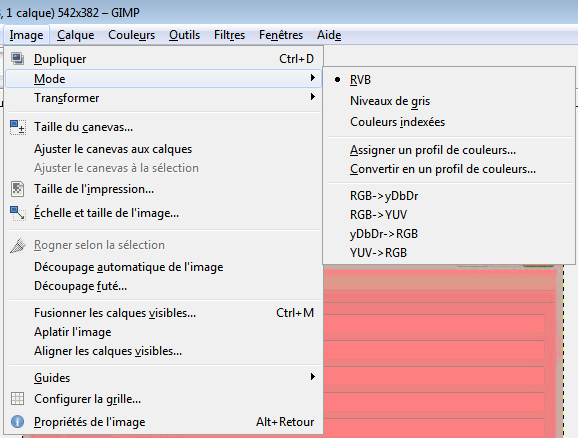Open the Filtres menu
578x438 pixels.
(229, 35)
